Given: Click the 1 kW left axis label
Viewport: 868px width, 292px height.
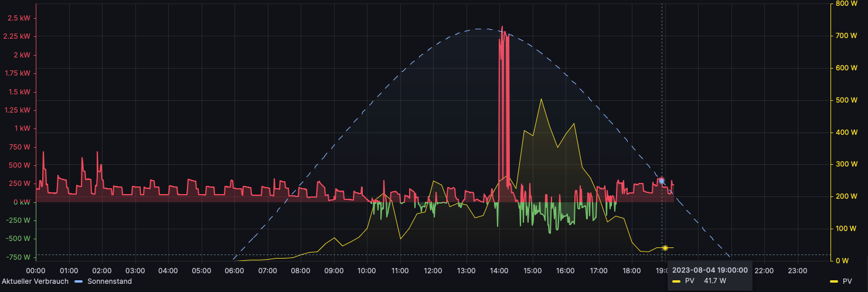Looking at the screenshot, I should click(x=22, y=128).
